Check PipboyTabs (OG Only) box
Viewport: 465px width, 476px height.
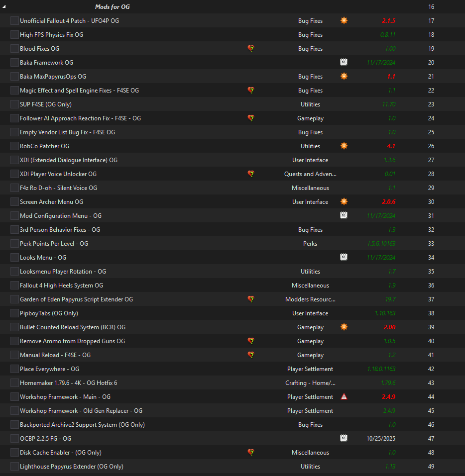tap(14, 313)
